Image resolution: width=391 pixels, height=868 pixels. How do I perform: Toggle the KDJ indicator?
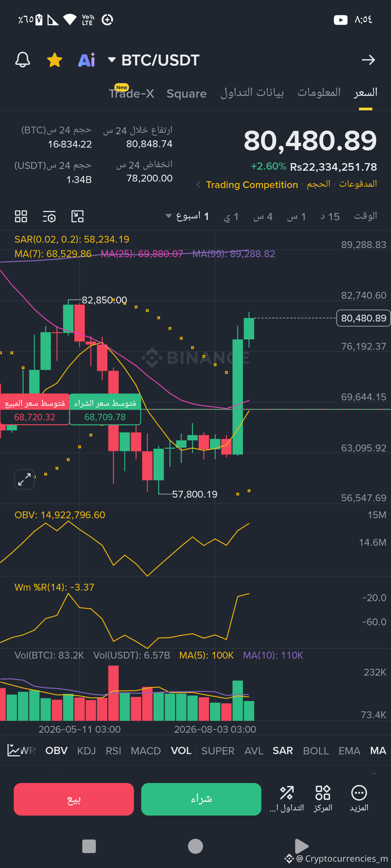coord(87,751)
